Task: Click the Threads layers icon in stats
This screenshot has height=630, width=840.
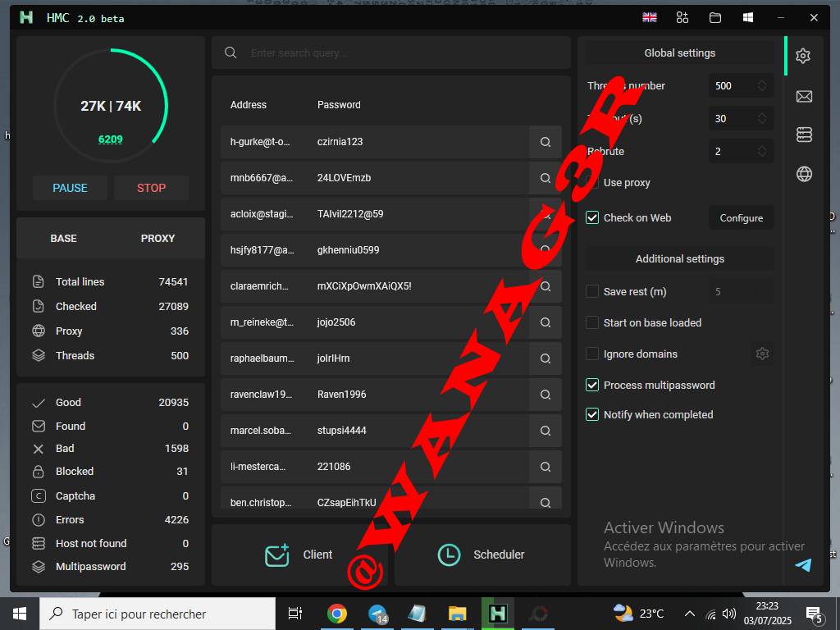Action: click(38, 356)
